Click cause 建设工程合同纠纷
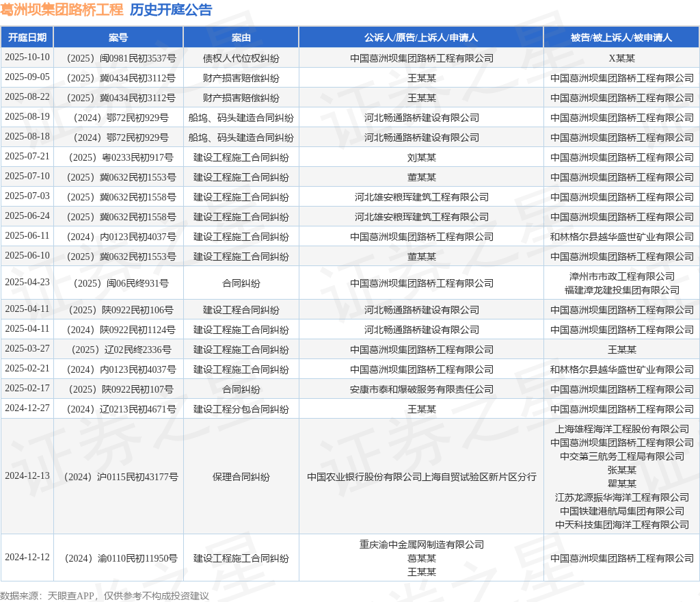Image resolution: width=700 pixels, height=602 pixels. point(241,311)
